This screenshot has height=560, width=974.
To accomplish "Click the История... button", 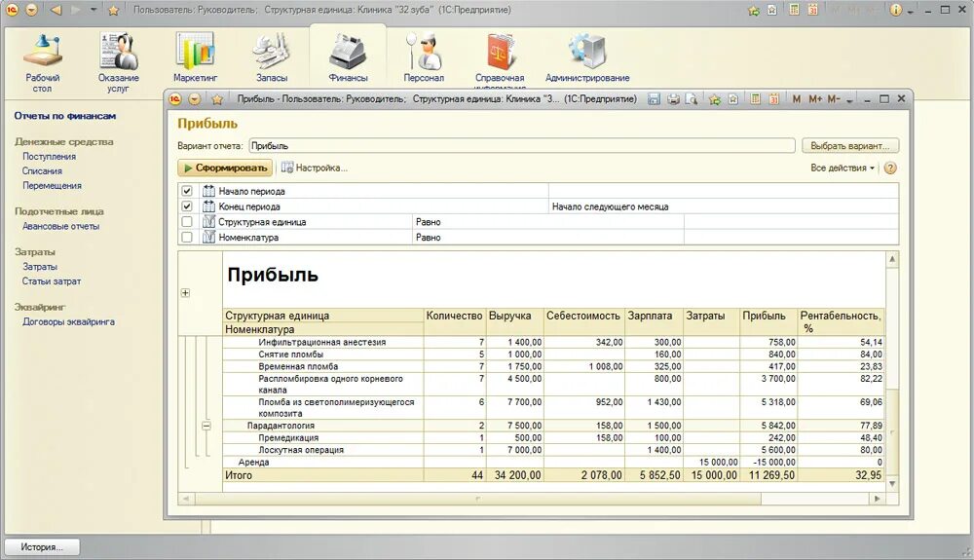I will point(42,547).
